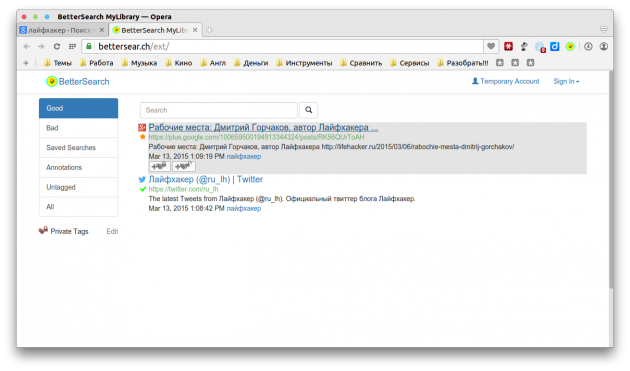This screenshot has height=371, width=630.
Task: Click лайфхакер tag on Twitter result
Action: pos(243,208)
